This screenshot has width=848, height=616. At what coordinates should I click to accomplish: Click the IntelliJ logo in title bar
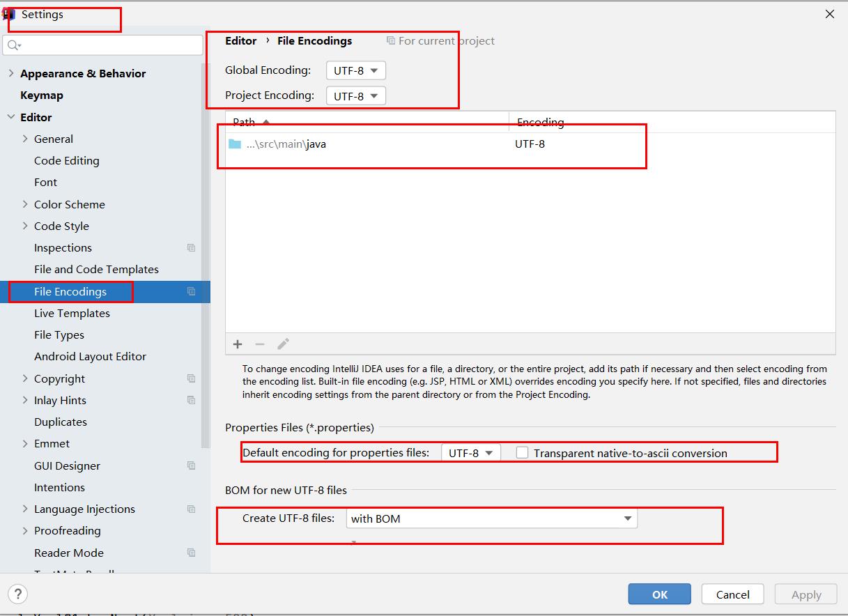(x=9, y=15)
